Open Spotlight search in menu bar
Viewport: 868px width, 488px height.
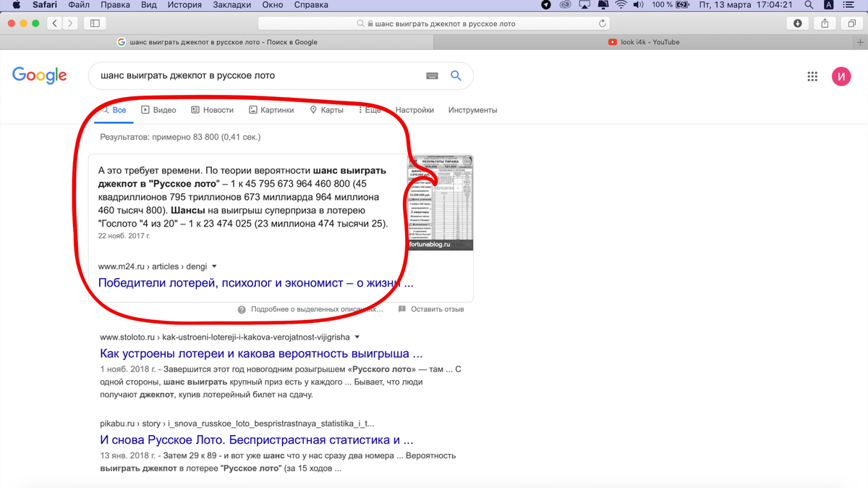tap(809, 5)
